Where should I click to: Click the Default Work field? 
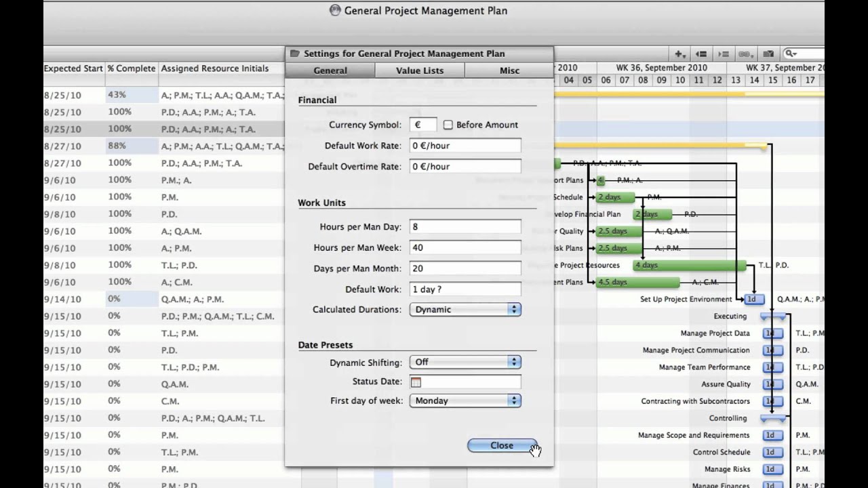click(465, 289)
